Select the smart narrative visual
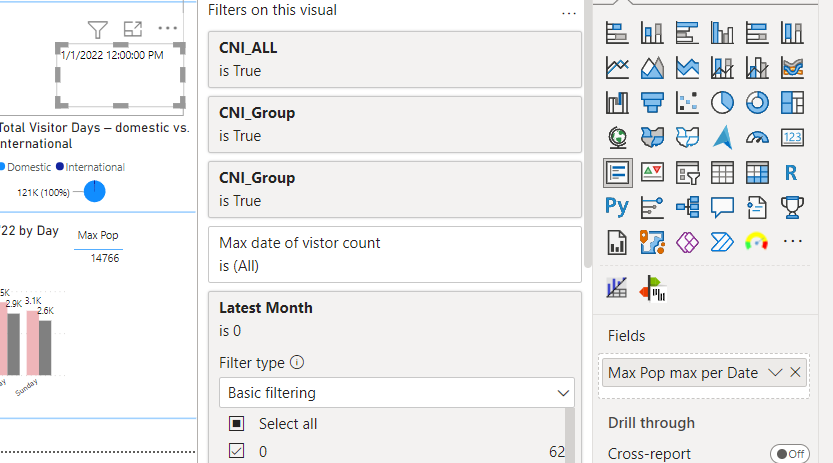This screenshot has width=833, height=463. click(x=757, y=207)
